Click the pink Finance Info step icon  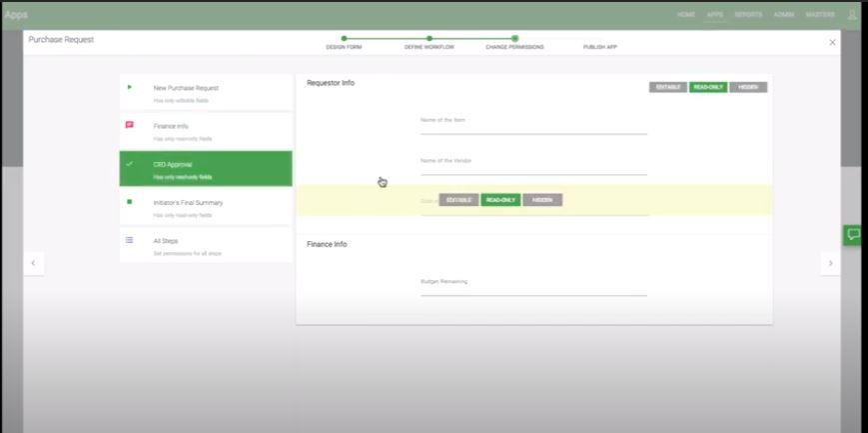(129, 125)
